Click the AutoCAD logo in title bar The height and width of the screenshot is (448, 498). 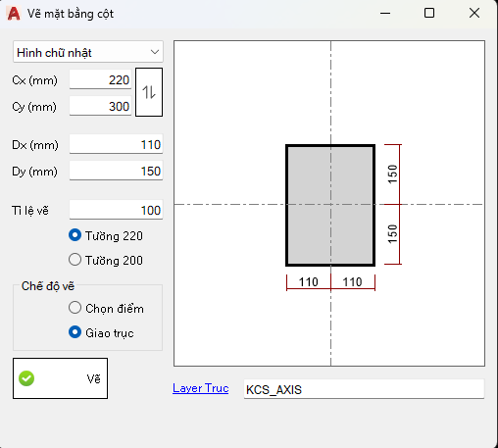point(14,14)
